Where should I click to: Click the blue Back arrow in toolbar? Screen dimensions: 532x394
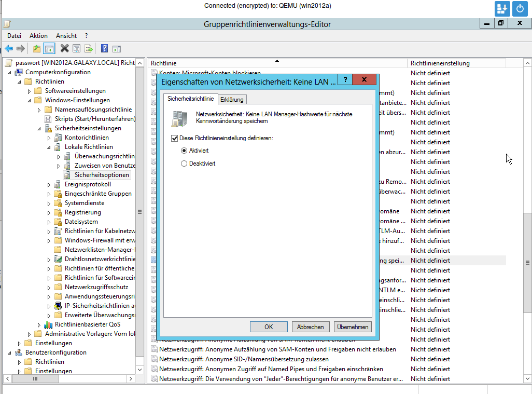tap(9, 49)
